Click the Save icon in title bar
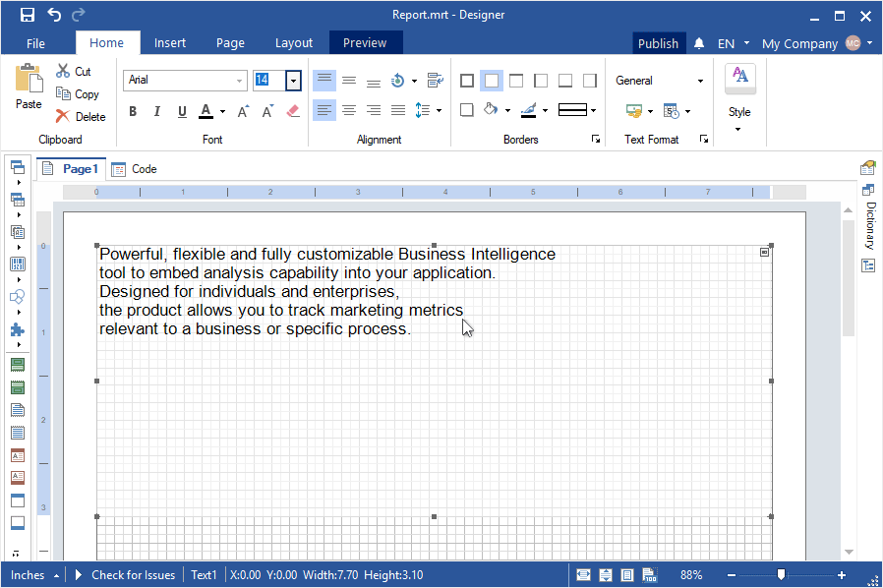883x588 pixels. coord(27,15)
